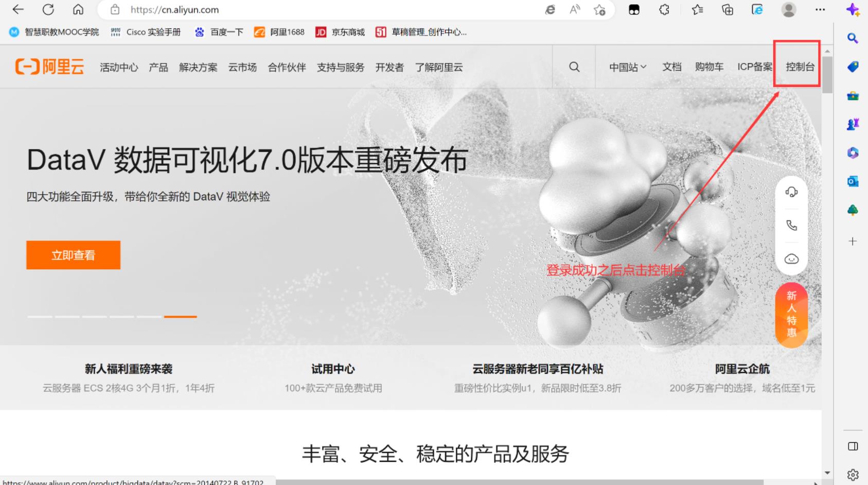
Task: Open Read aloud icon in address bar
Action: (575, 9)
